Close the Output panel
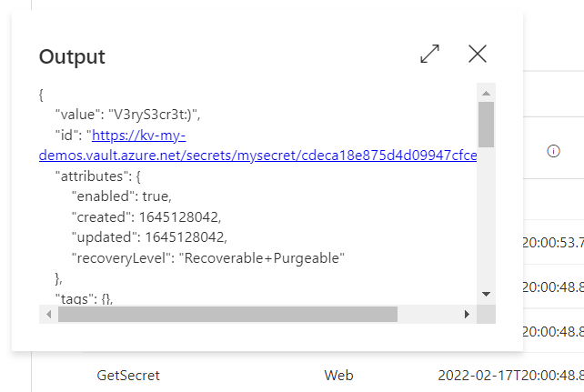Viewport: 584px width, 392px height. (477, 54)
